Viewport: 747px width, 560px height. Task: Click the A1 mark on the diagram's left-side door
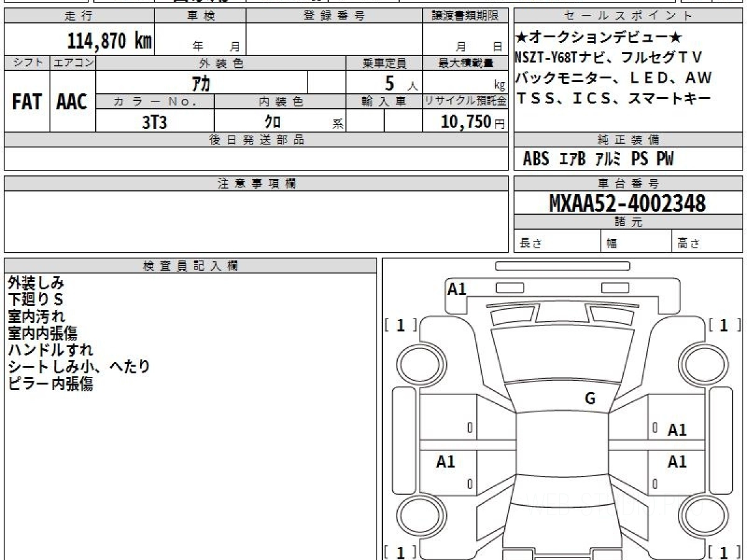pyautogui.click(x=446, y=462)
